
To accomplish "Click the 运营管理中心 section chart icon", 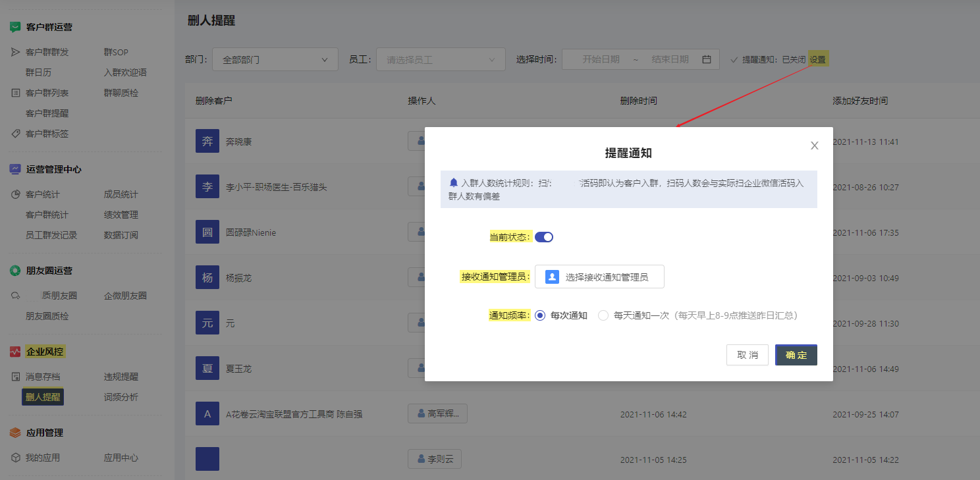I will click(x=15, y=169).
